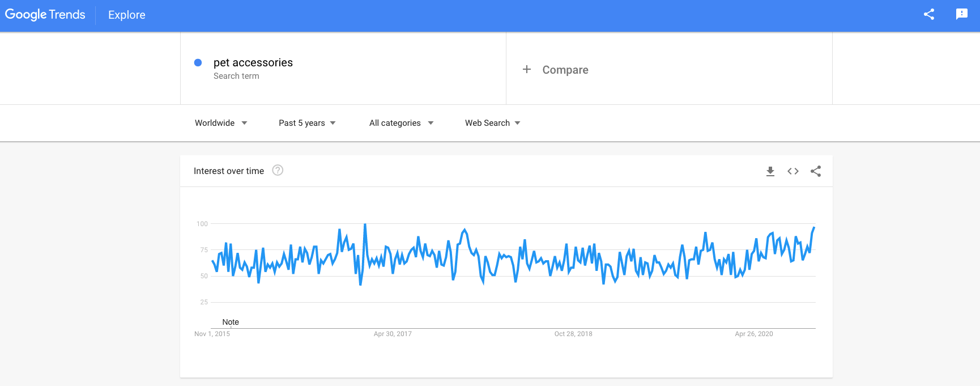The height and width of the screenshot is (386, 980).
Task: Open the embed code for the chart
Action: click(x=793, y=171)
